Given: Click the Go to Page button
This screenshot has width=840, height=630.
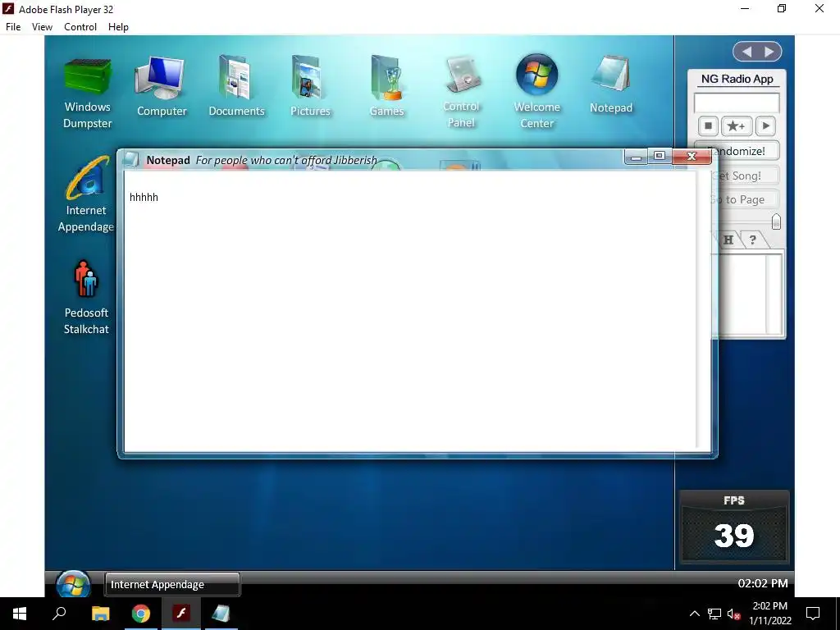Looking at the screenshot, I should pos(745,200).
